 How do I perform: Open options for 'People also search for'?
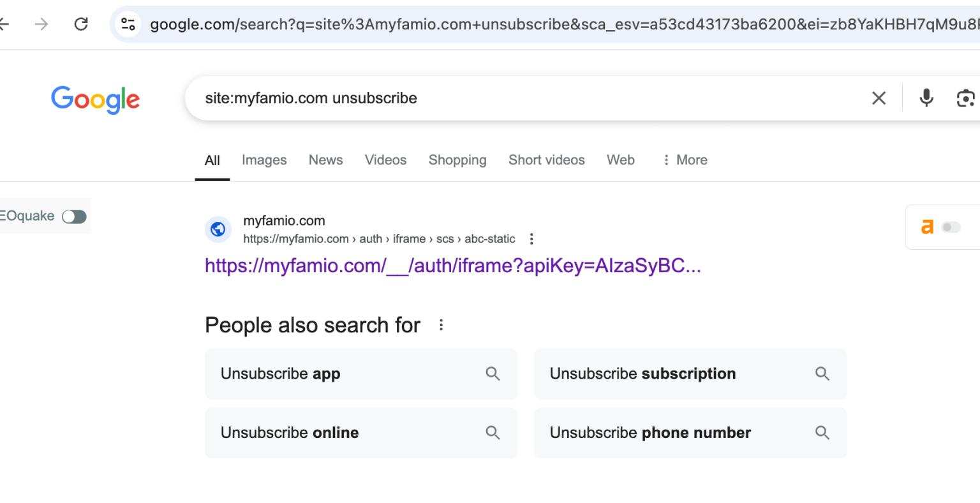(x=441, y=324)
